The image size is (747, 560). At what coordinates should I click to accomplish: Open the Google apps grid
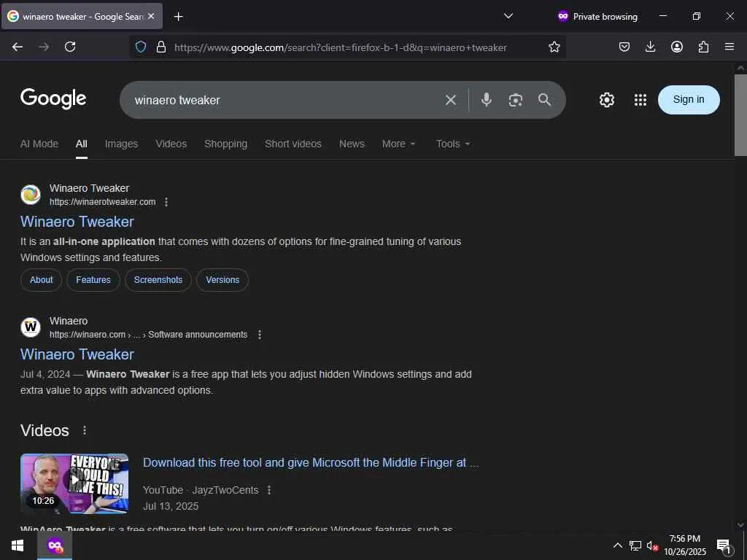pyautogui.click(x=640, y=100)
